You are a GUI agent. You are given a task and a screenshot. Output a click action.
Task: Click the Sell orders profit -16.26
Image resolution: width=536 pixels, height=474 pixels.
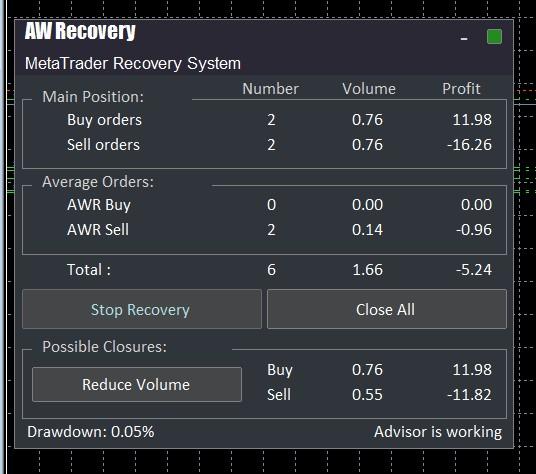pos(469,145)
